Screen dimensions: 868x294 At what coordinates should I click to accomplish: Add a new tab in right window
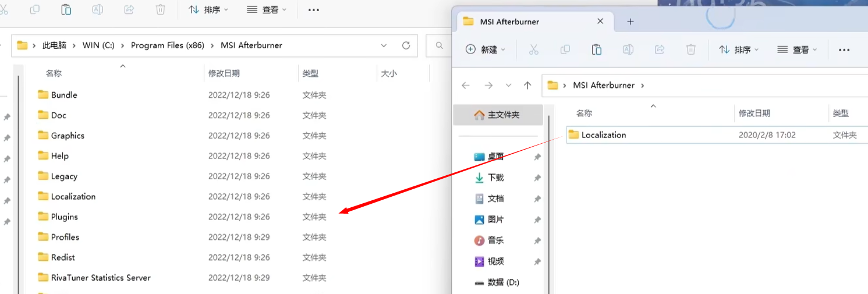630,22
